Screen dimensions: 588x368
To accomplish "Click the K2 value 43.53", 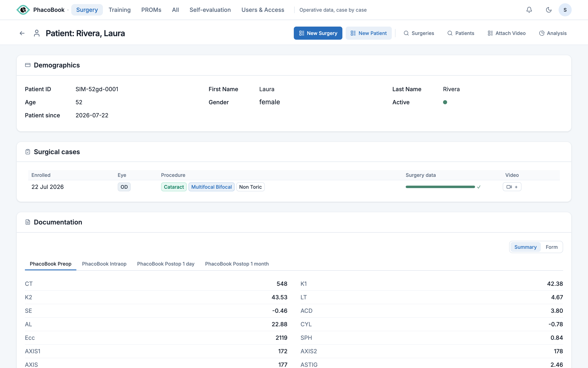I will pos(280,297).
